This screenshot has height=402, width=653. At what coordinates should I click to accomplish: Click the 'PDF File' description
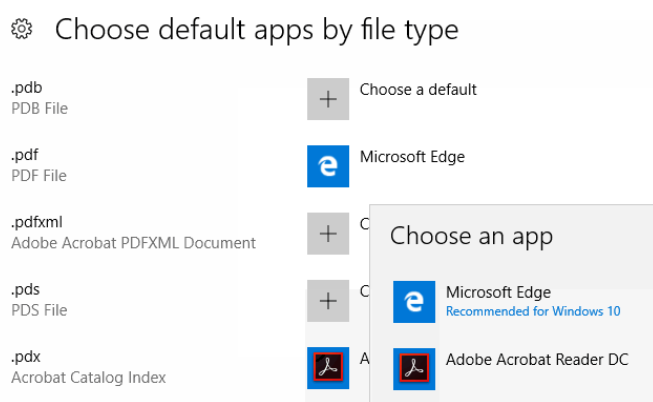[x=39, y=176]
